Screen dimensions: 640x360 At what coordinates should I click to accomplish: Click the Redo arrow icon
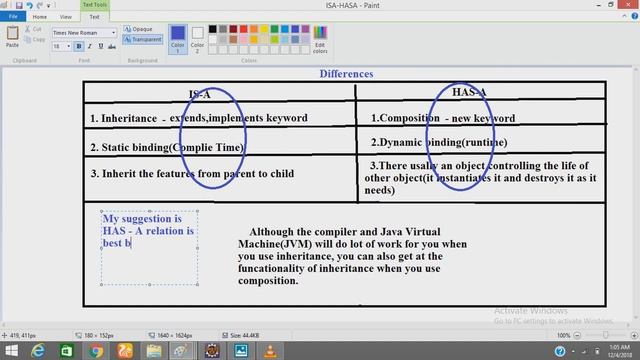click(x=40, y=5)
